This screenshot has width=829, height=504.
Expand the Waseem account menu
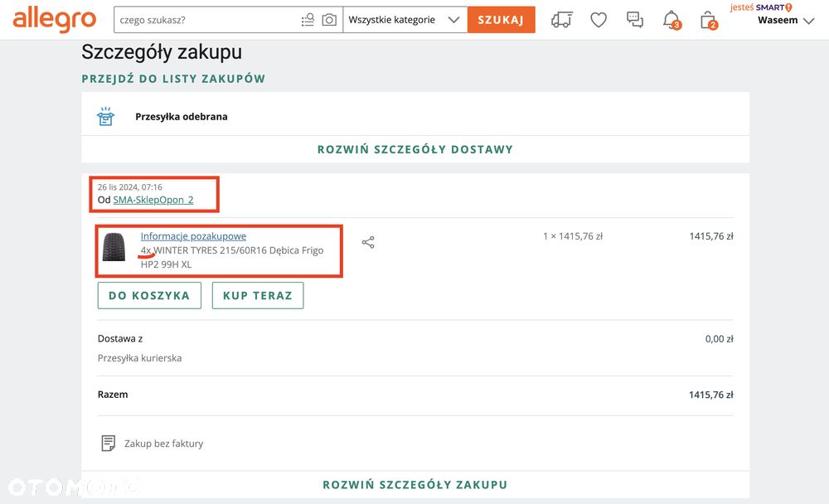click(786, 21)
